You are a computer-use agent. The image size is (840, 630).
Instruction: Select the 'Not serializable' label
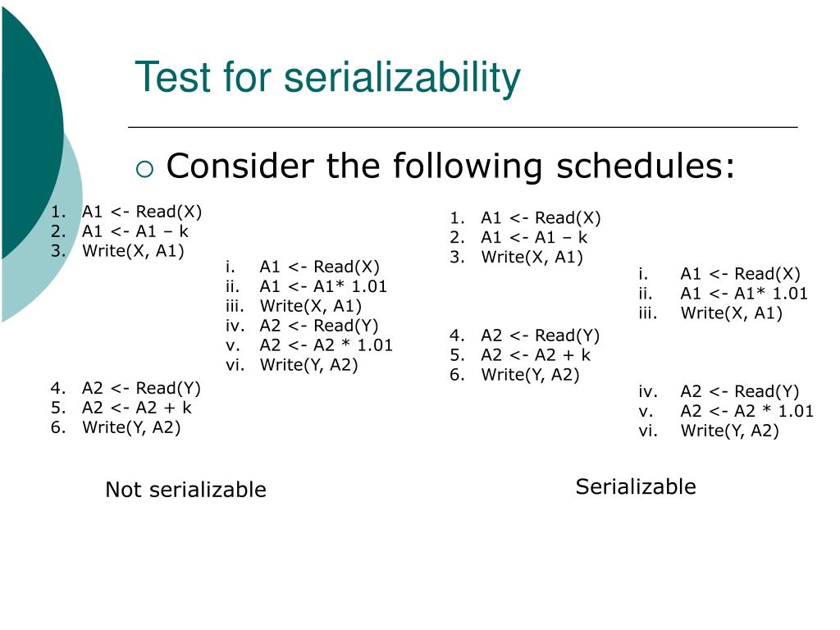(x=185, y=490)
